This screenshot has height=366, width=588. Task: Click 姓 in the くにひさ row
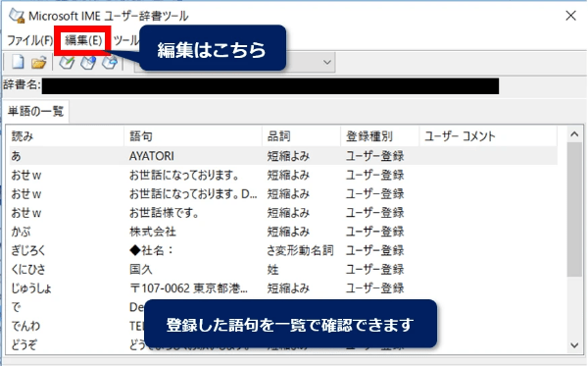273,270
